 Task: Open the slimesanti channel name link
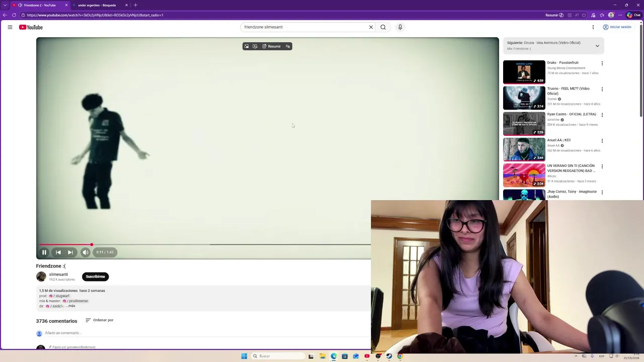click(x=58, y=275)
